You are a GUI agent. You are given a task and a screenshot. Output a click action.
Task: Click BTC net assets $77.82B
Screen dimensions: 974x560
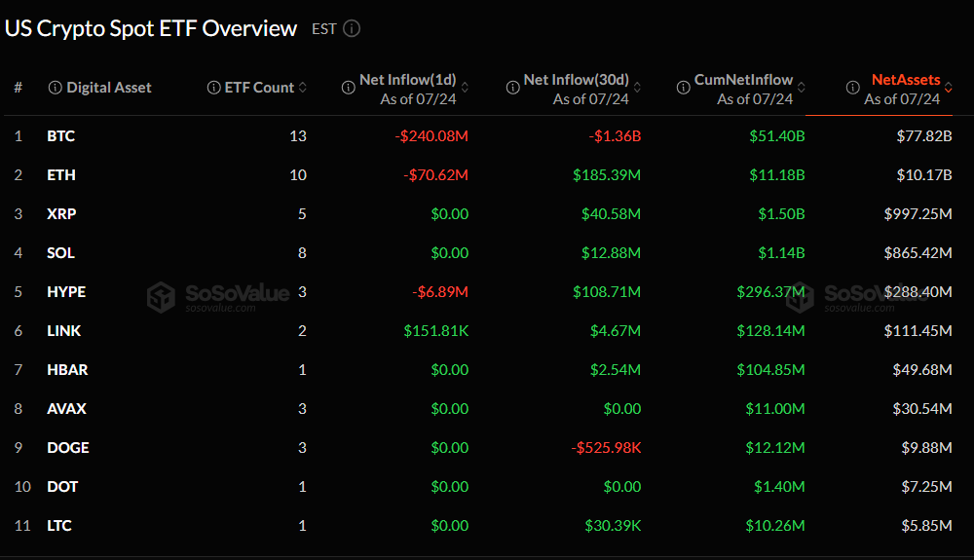click(x=923, y=136)
